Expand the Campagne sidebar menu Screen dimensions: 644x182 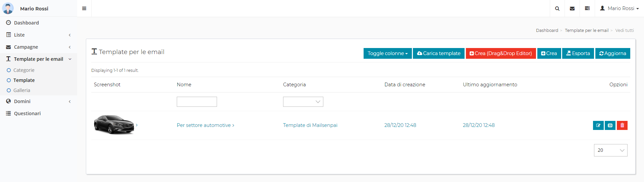tap(38, 47)
